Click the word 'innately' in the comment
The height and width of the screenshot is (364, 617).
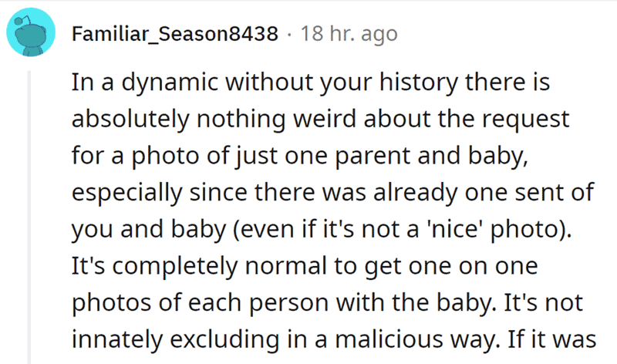coord(117,340)
